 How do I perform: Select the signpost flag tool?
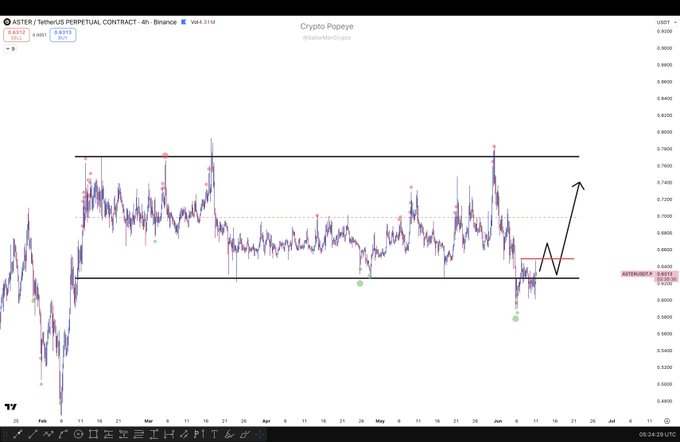199,434
